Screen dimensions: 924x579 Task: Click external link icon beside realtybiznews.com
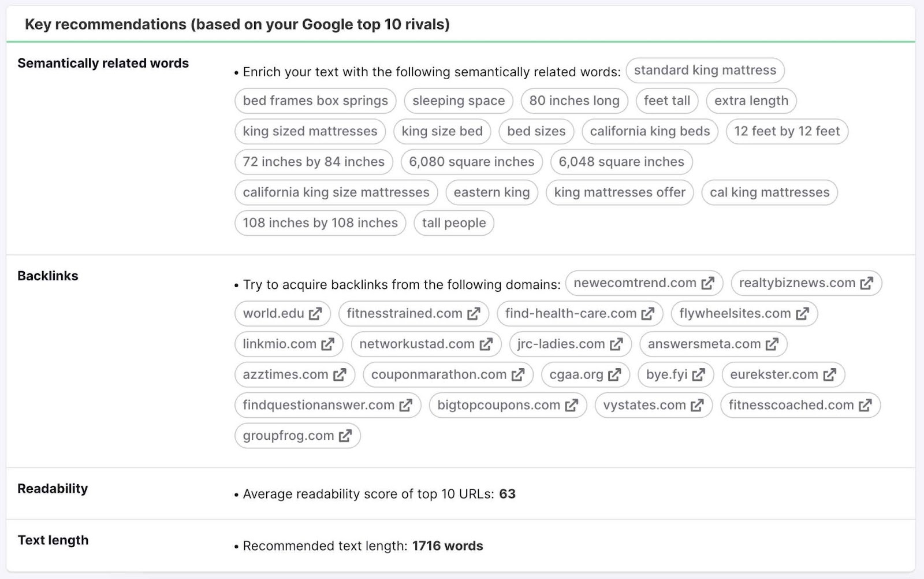tap(867, 283)
